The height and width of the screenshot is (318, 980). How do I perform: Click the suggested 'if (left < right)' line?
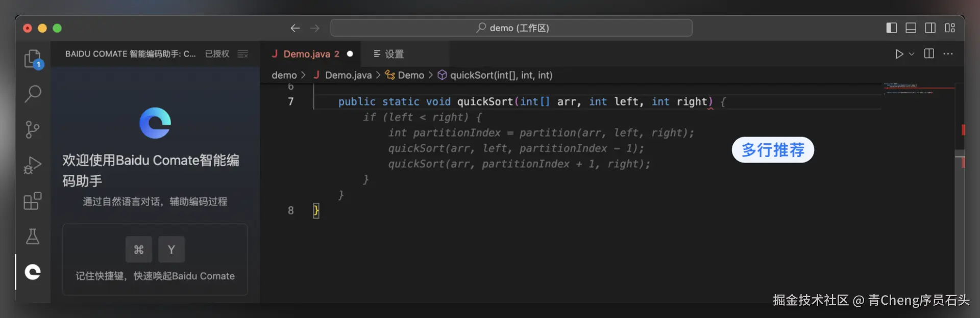coord(422,117)
